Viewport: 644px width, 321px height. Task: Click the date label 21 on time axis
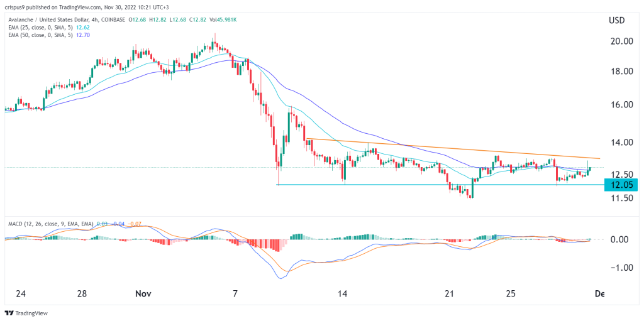click(450, 294)
